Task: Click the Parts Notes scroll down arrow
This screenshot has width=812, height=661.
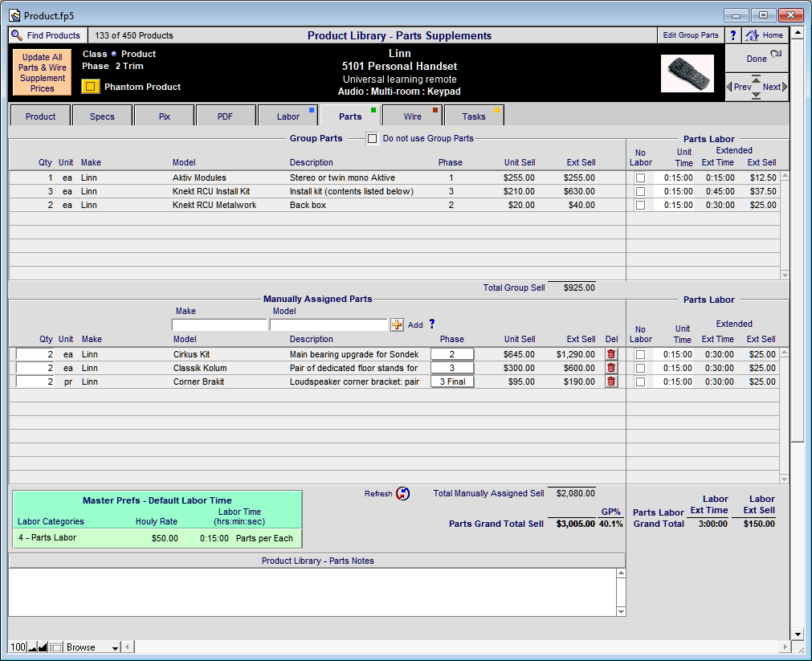Action: 621,612
